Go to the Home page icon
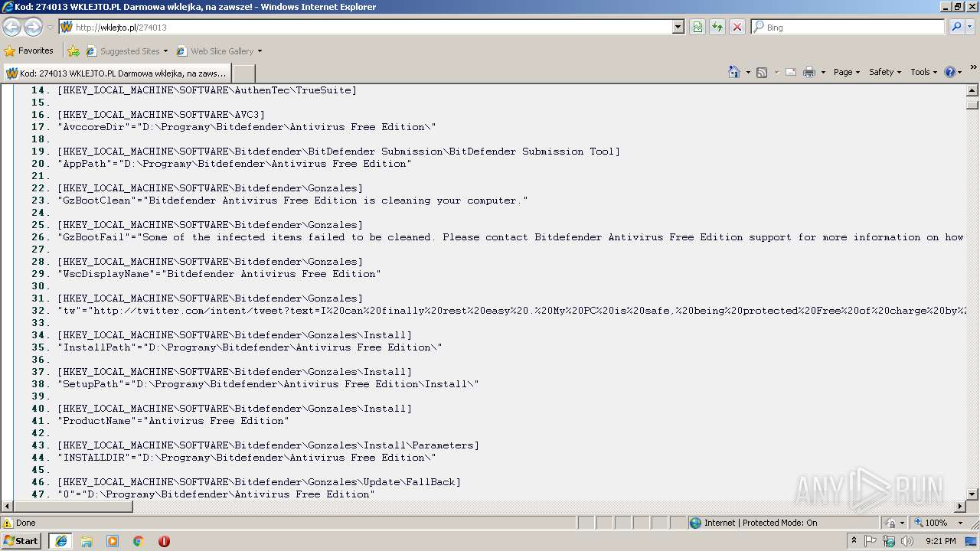Image resolution: width=980 pixels, height=551 pixels. coord(733,72)
